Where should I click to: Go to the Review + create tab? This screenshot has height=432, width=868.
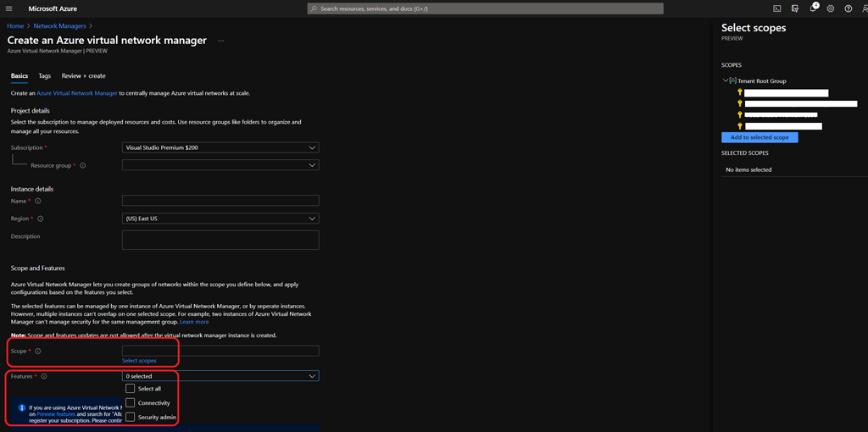(x=84, y=76)
